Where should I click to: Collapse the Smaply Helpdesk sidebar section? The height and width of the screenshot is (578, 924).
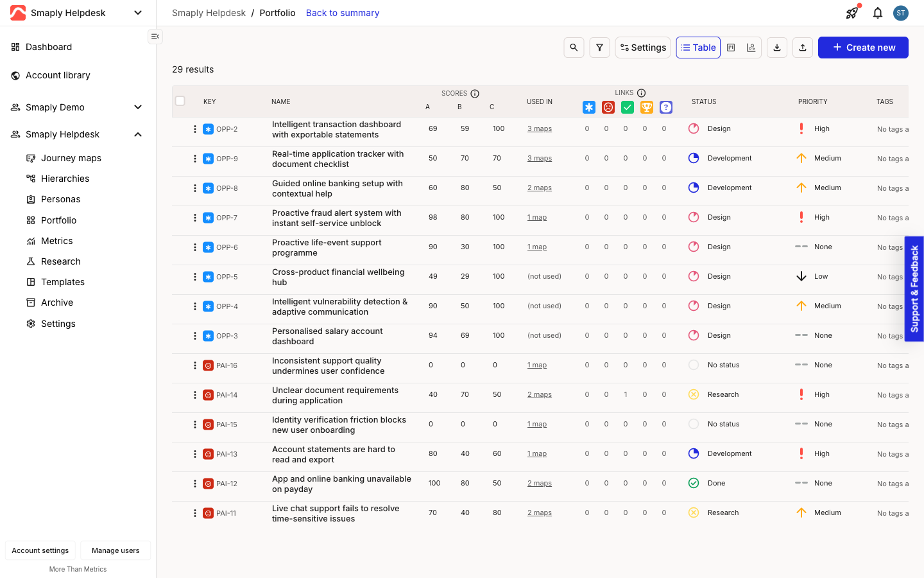point(138,134)
